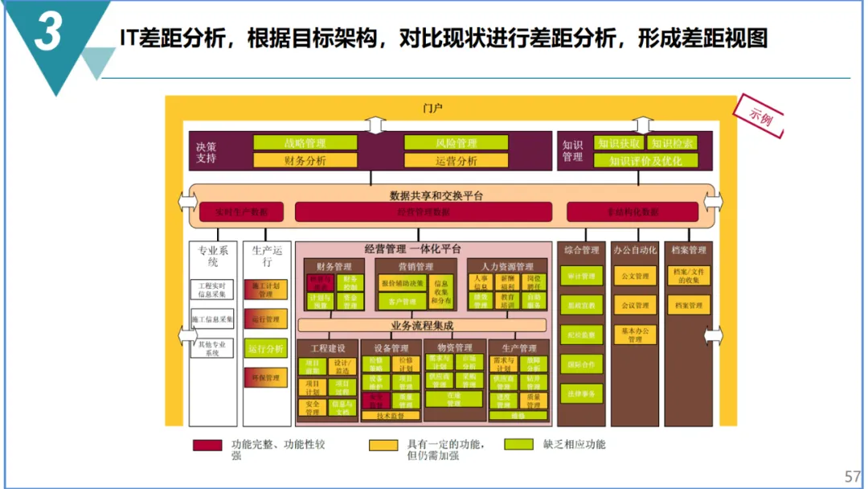Select the 知识评价及优化 box
The width and height of the screenshot is (868, 489).
tap(645, 160)
